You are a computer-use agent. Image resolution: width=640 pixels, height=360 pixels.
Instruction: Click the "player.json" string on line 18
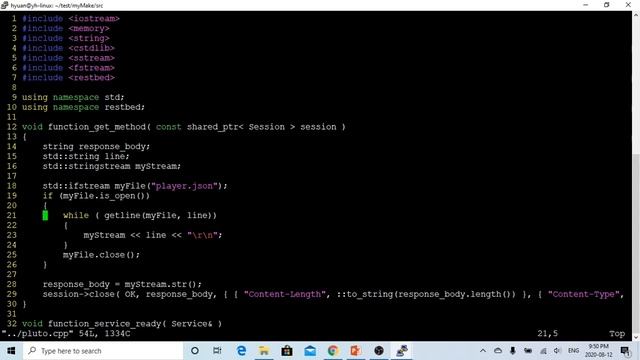(x=184, y=186)
